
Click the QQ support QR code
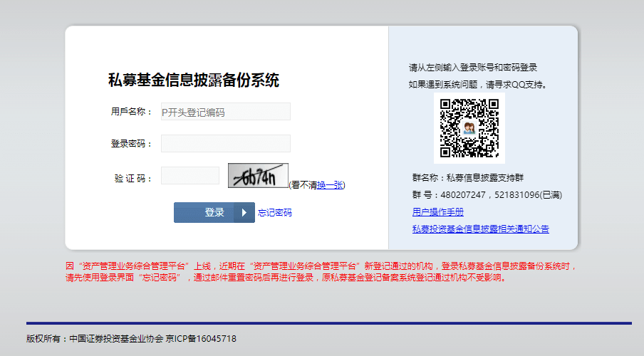[469, 128]
